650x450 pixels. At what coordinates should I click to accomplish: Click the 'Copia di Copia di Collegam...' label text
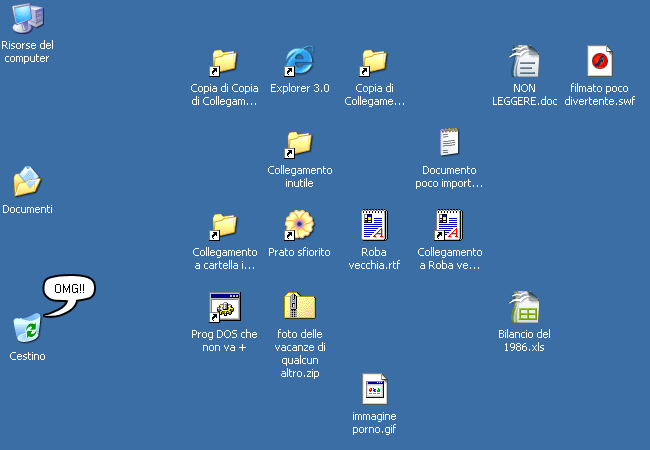click(x=224, y=94)
